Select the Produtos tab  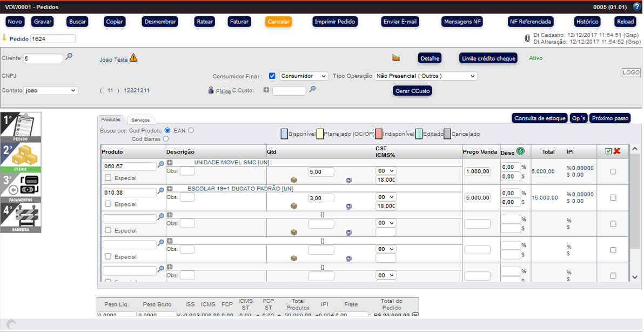click(x=111, y=119)
